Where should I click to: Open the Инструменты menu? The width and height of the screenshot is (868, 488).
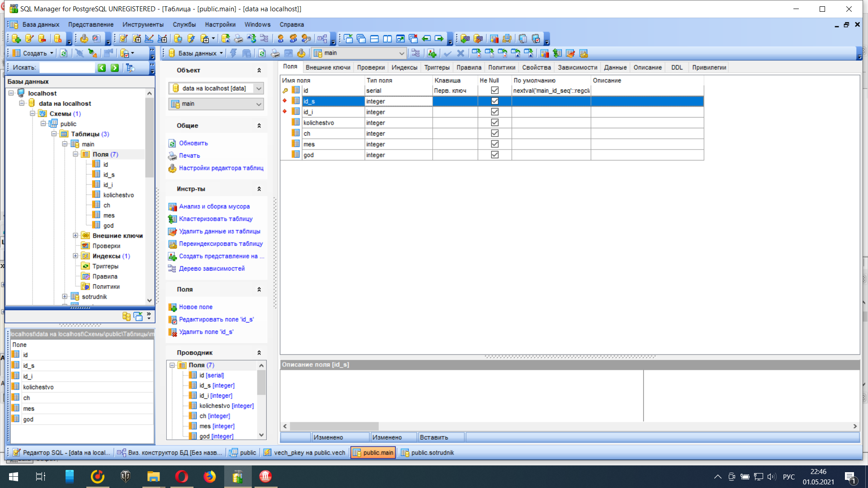[143, 24]
